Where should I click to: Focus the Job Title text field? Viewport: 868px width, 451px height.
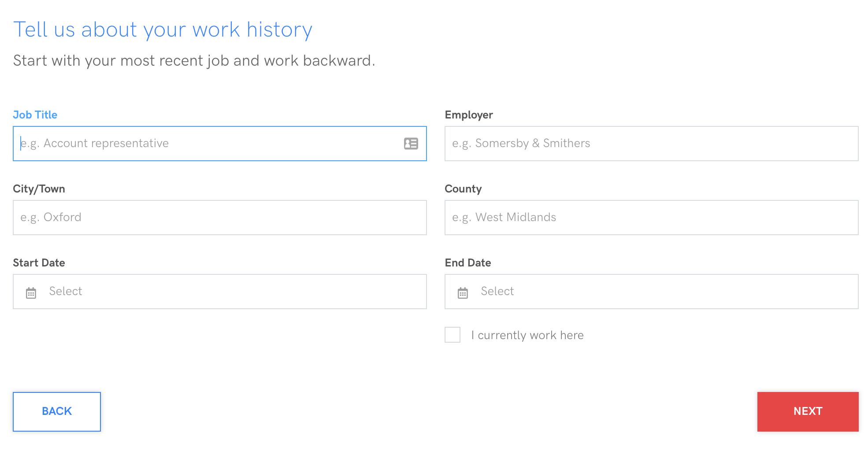[207, 144]
